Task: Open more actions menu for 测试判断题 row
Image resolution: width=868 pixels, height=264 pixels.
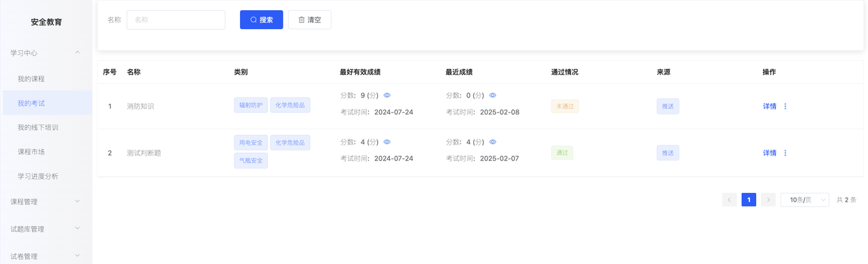Action: [x=785, y=153]
